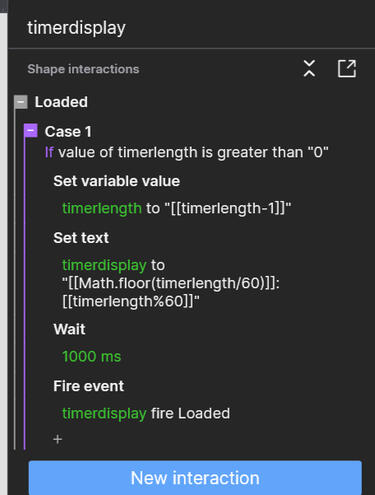This screenshot has height=495, width=375.
Task: Collapse Case 1 with purple minus box
Action: (31, 130)
